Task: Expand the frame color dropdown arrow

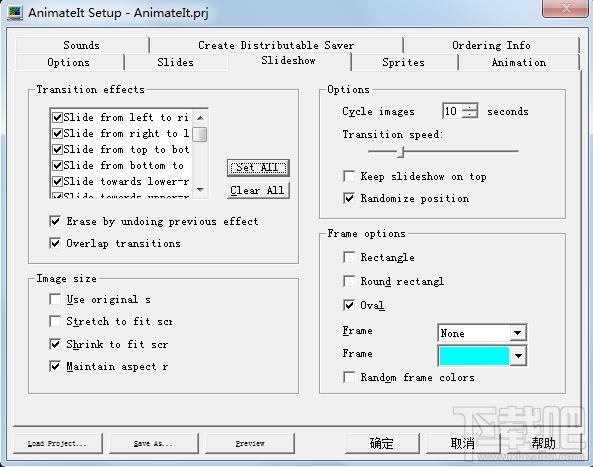Action: point(518,356)
